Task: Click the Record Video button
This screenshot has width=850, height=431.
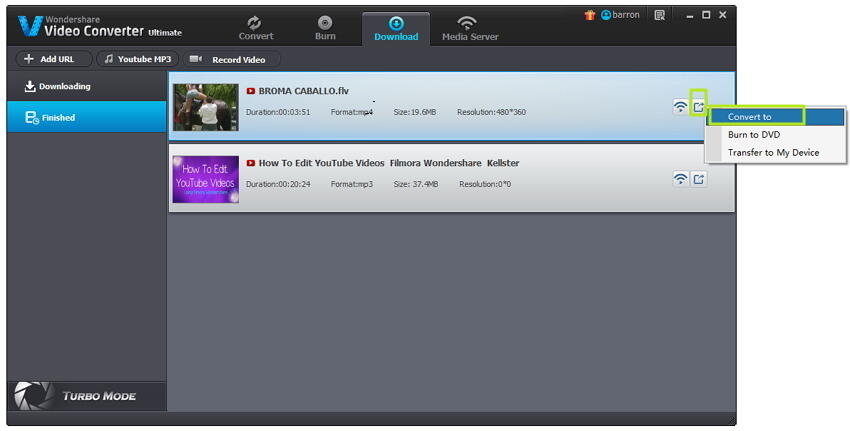Action: coord(231,59)
